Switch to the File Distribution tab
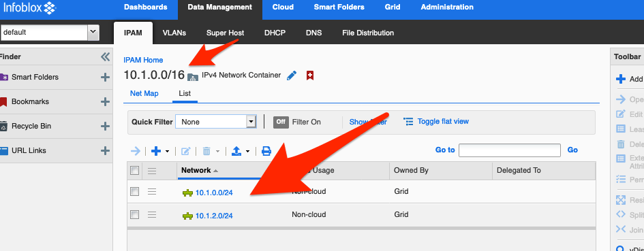The width and height of the screenshot is (644, 251). click(x=368, y=33)
